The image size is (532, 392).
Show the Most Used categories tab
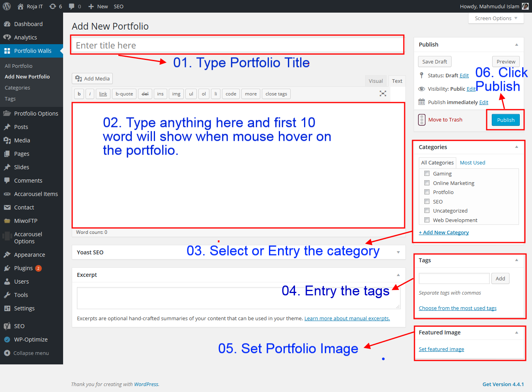(472, 162)
